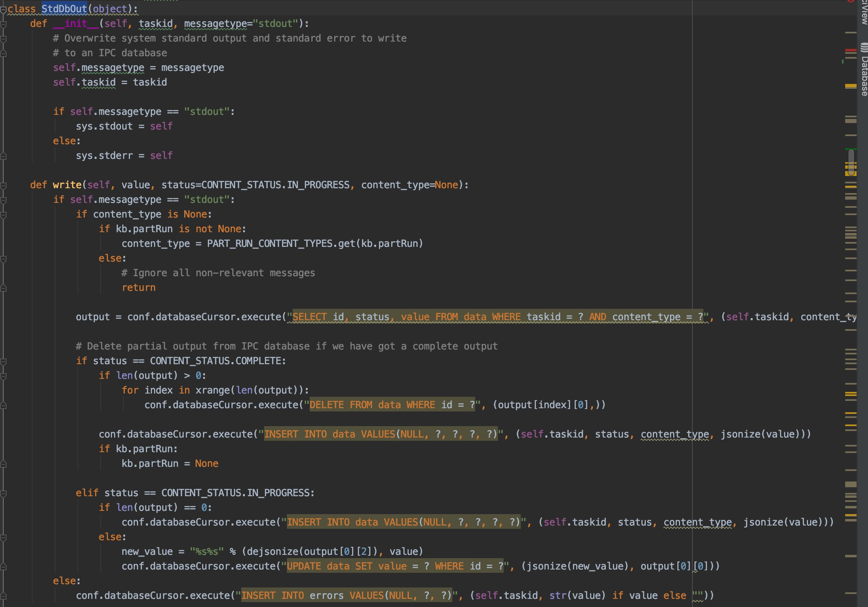Fold the 'if content_type is None' block
Viewport: 868px width, 607px height.
click(3, 215)
